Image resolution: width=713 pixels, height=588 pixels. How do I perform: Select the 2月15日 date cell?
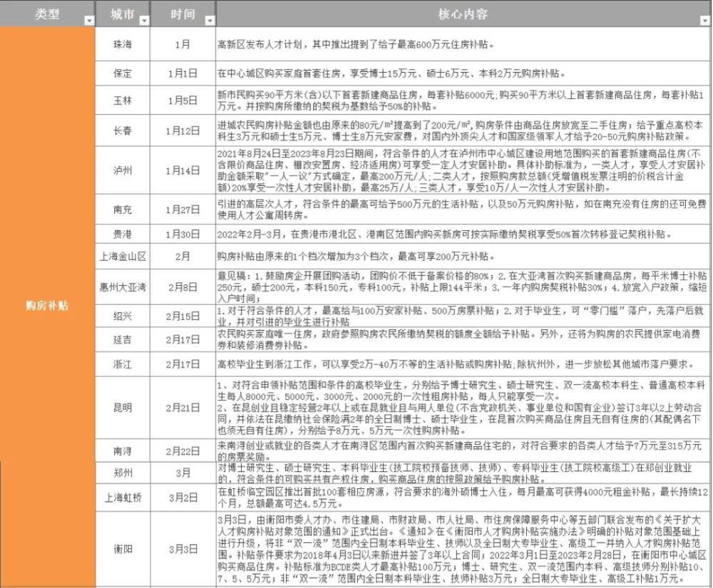point(183,316)
